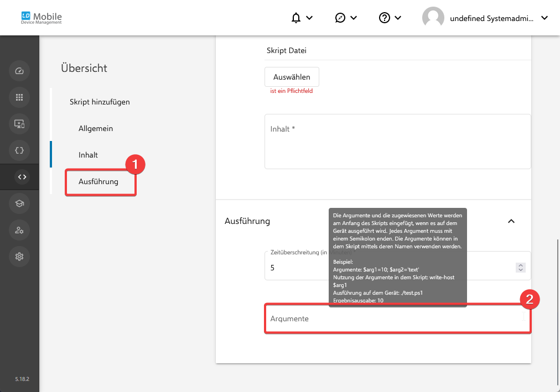The width and height of the screenshot is (560, 392).
Task: Open the graduation cap icon in sidebar
Action: pos(19,203)
